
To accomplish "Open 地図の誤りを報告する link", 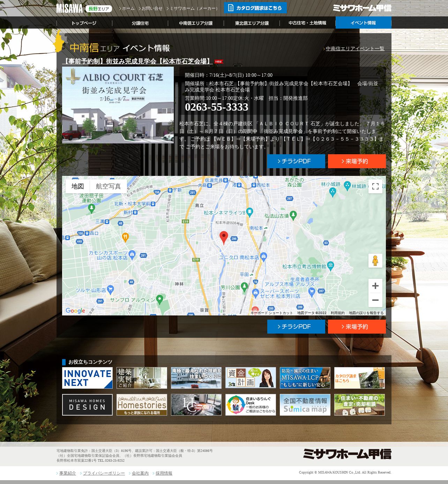I will [x=366, y=313].
